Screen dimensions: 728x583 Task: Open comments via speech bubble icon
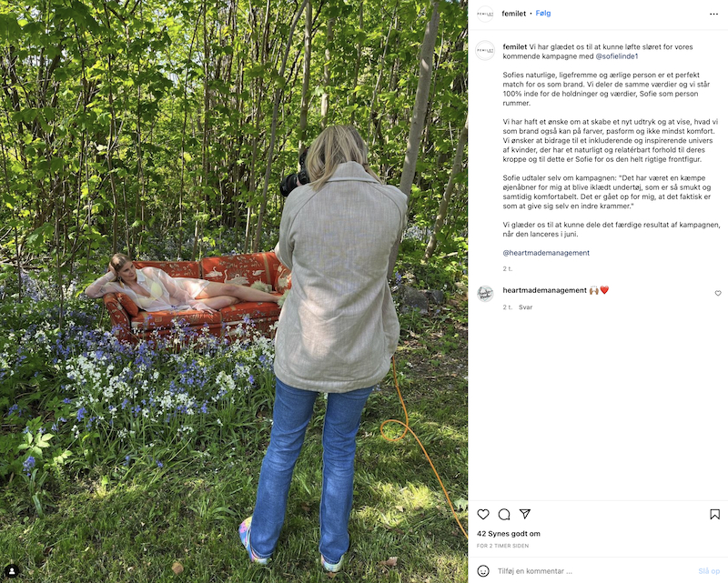504,514
